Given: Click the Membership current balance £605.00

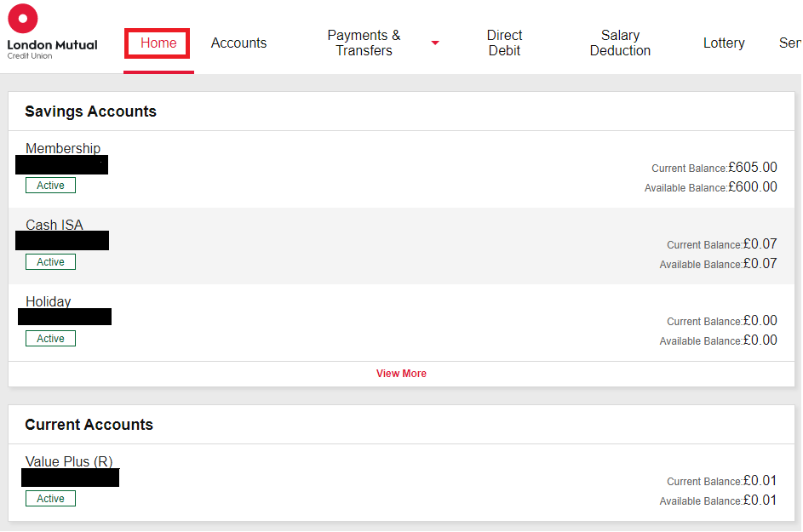Looking at the screenshot, I should pos(752,168).
